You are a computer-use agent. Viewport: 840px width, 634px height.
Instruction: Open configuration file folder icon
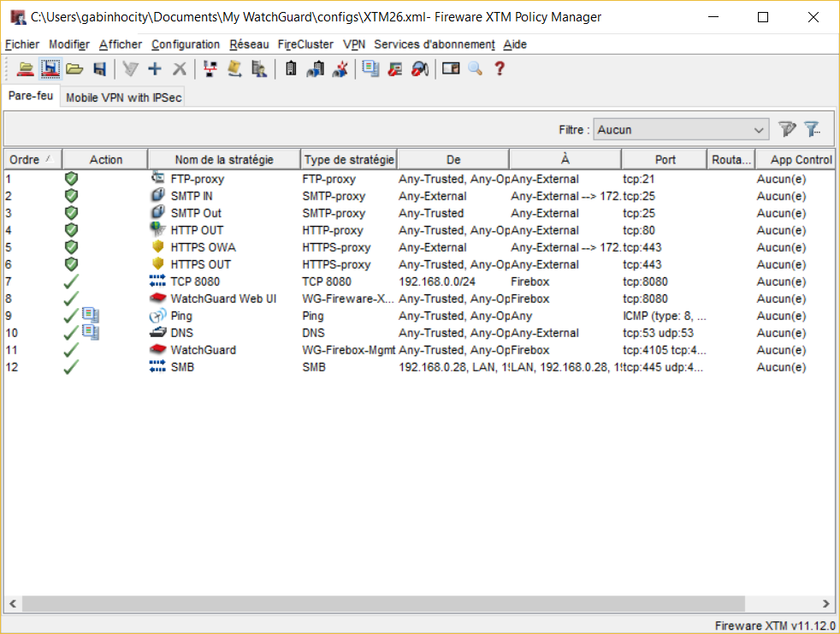point(74,68)
